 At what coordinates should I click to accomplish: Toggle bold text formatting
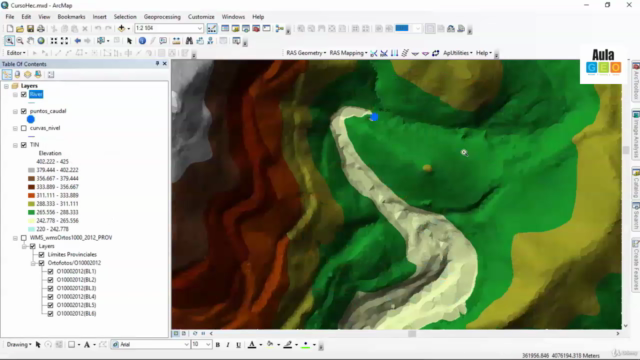tap(218, 345)
